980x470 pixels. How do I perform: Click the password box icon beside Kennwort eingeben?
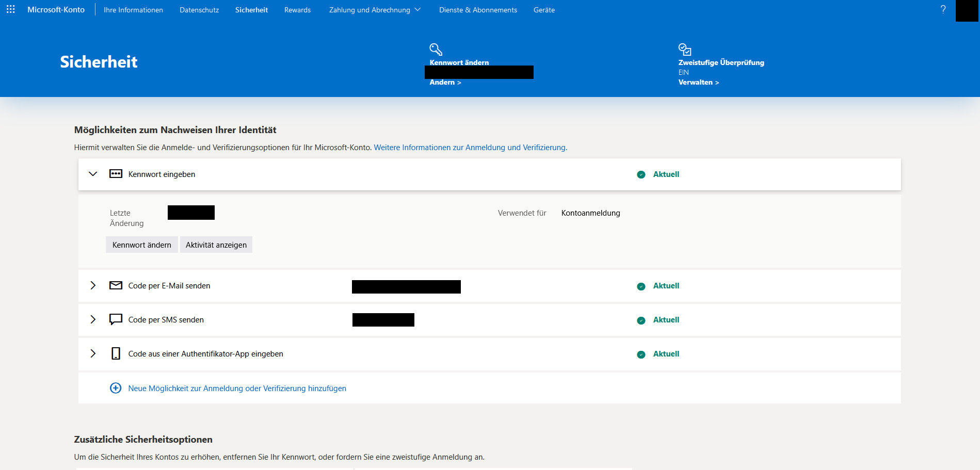point(116,174)
